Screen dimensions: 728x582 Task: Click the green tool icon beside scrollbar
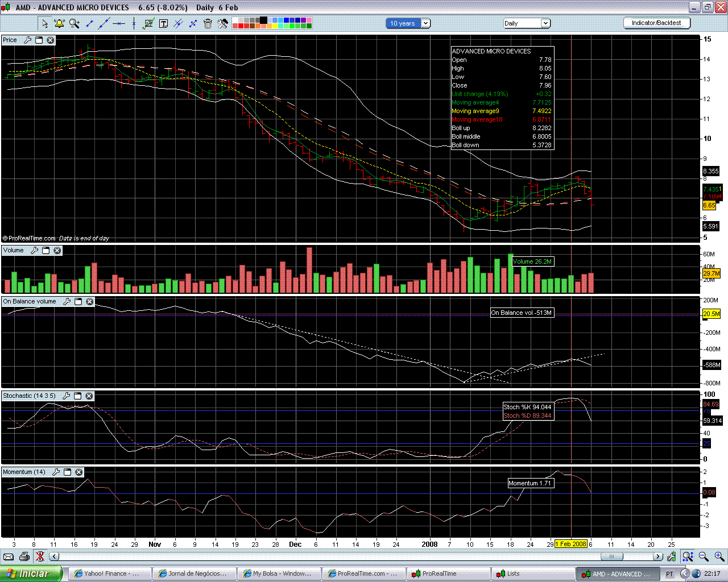(672, 556)
